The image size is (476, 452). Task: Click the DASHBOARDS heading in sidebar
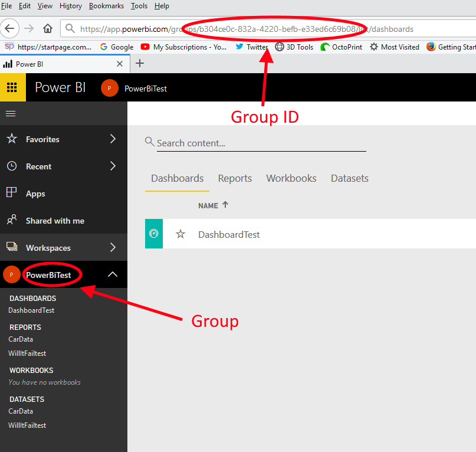[x=33, y=299]
